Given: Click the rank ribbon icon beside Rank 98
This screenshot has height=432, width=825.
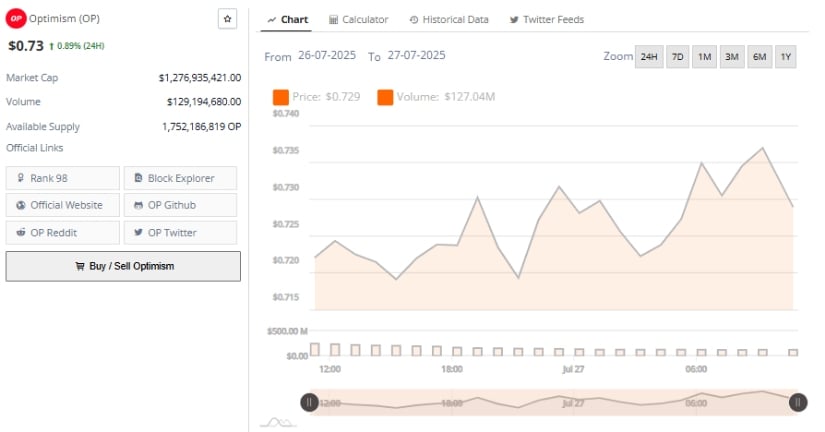Looking at the screenshot, I should 21,178.
